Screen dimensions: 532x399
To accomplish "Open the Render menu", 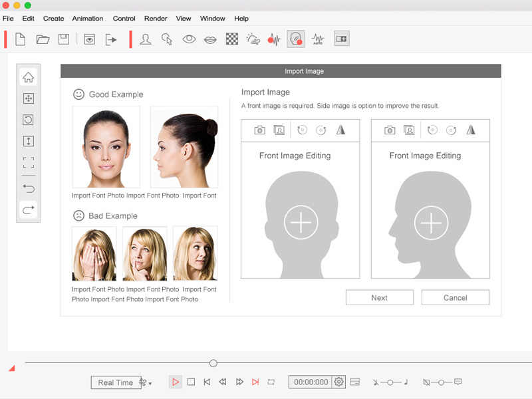I will pyautogui.click(x=156, y=18).
